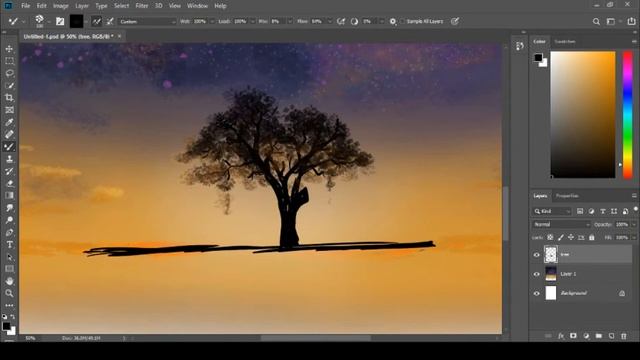This screenshot has width=640, height=360.
Task: Open the Layer menu
Action: pos(82,6)
